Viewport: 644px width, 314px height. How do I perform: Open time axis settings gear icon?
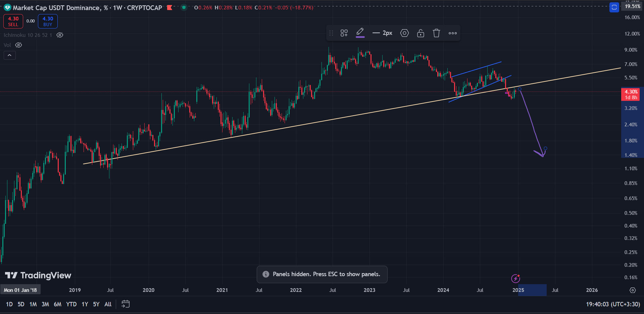tap(633, 290)
